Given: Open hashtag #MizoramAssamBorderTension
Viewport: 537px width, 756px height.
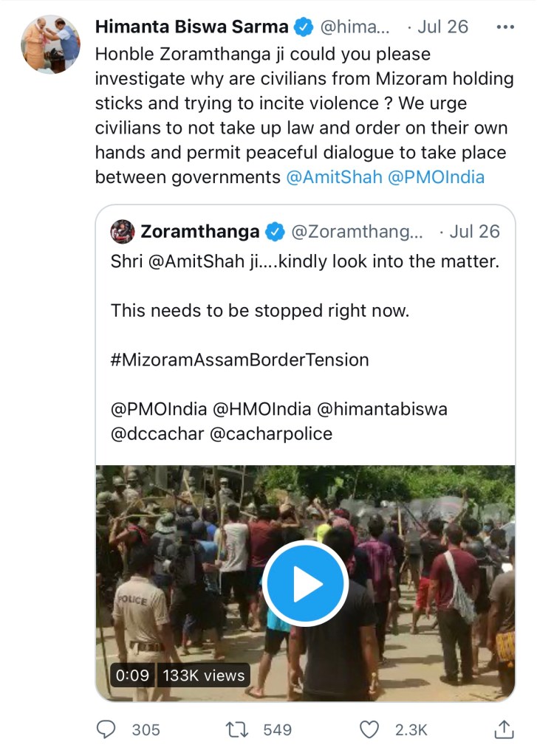Looking at the screenshot, I should point(239,360).
